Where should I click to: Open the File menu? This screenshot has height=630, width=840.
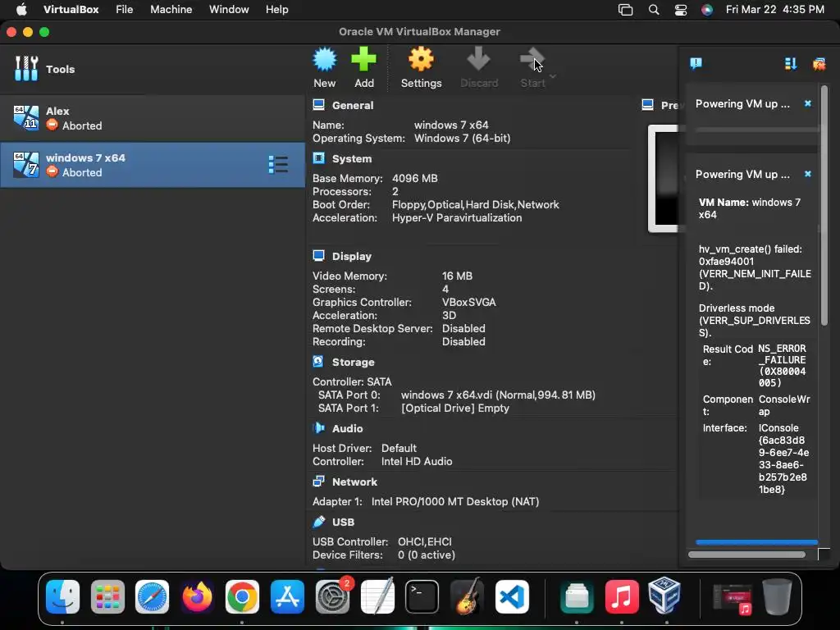point(125,9)
